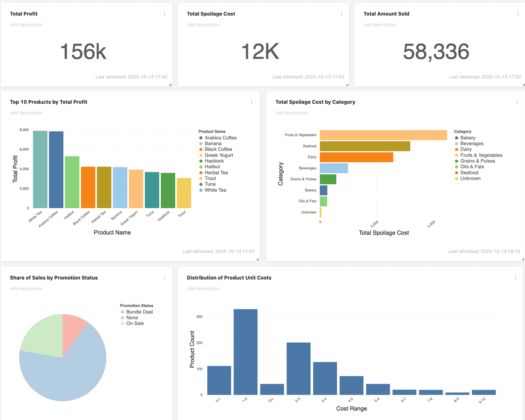Image resolution: width=525 pixels, height=420 pixels.
Task: Open the Total Profit card options menu
Action: (x=164, y=14)
